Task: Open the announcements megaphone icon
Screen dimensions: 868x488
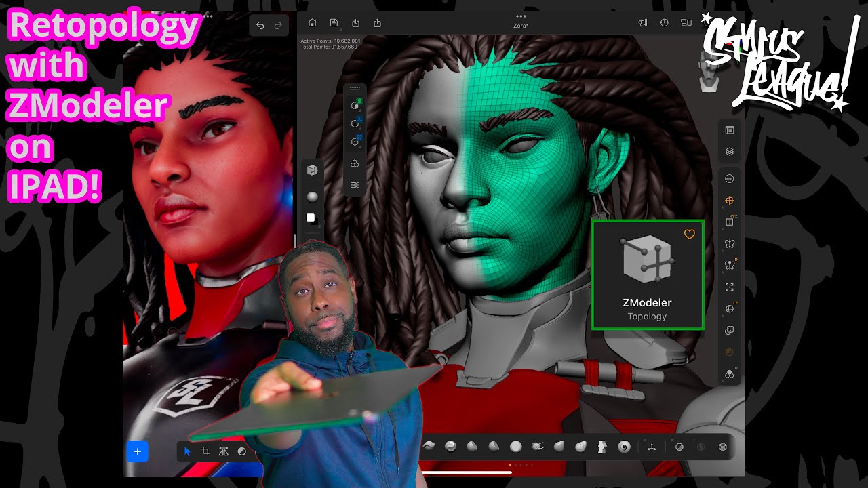Action: pyautogui.click(x=642, y=23)
